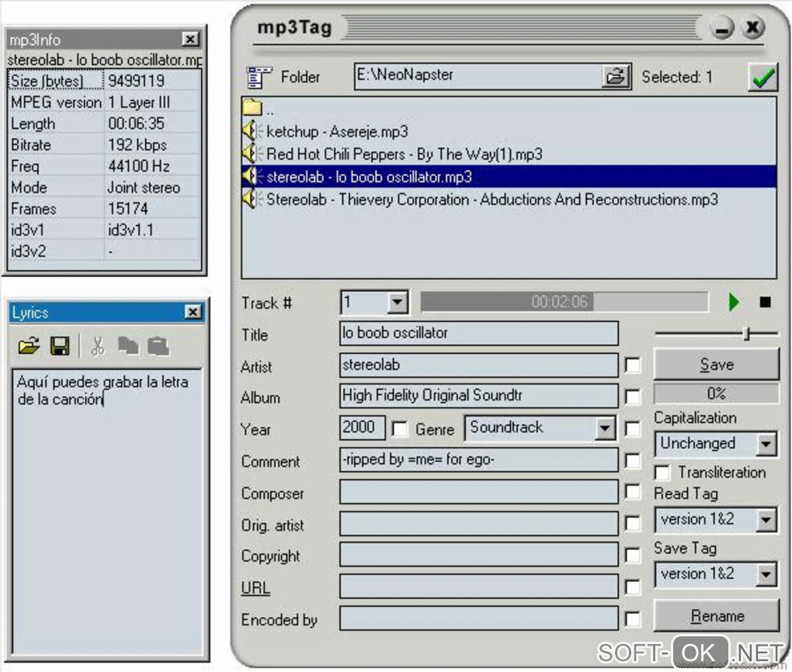
Task: Click into the Comment field
Action: pos(479,460)
